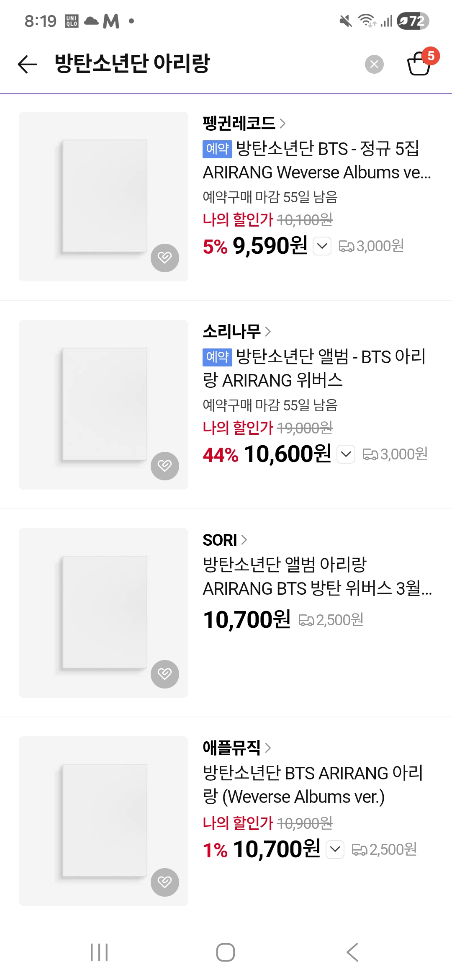Visit the SORI seller store
This screenshot has height=980, width=452.
pyautogui.click(x=225, y=540)
